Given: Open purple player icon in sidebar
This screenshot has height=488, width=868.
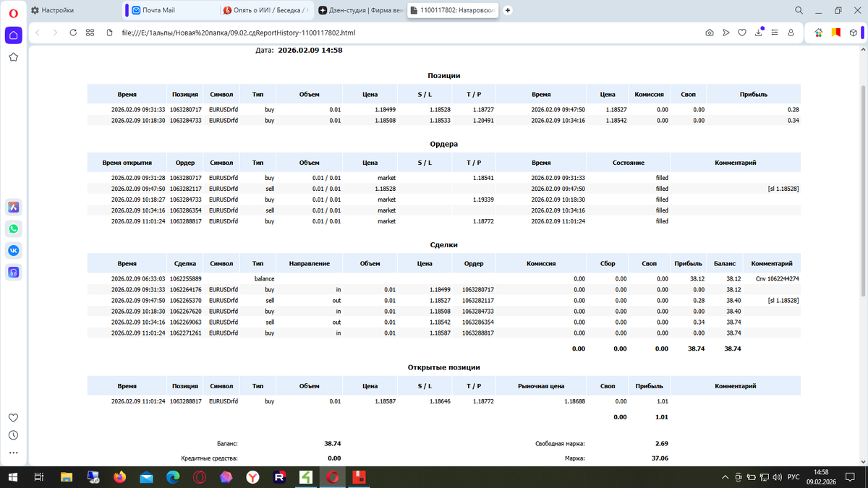Looking at the screenshot, I should [x=13, y=272].
